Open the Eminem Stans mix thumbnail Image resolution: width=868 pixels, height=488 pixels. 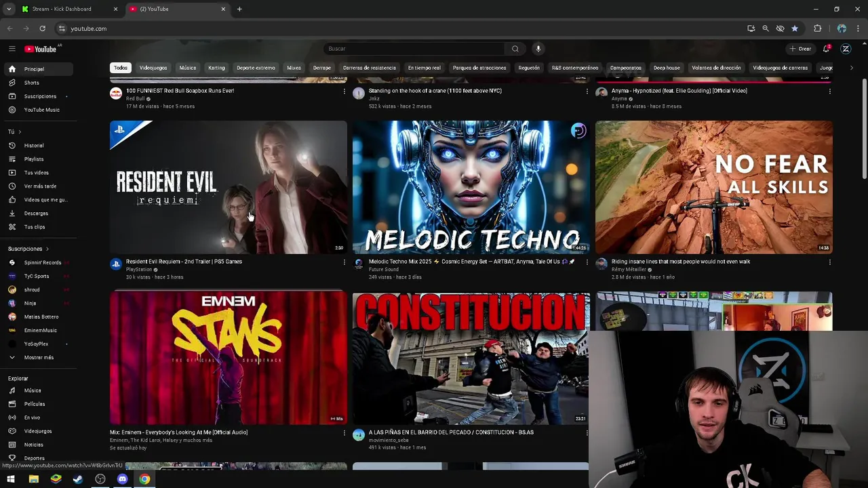(229, 359)
